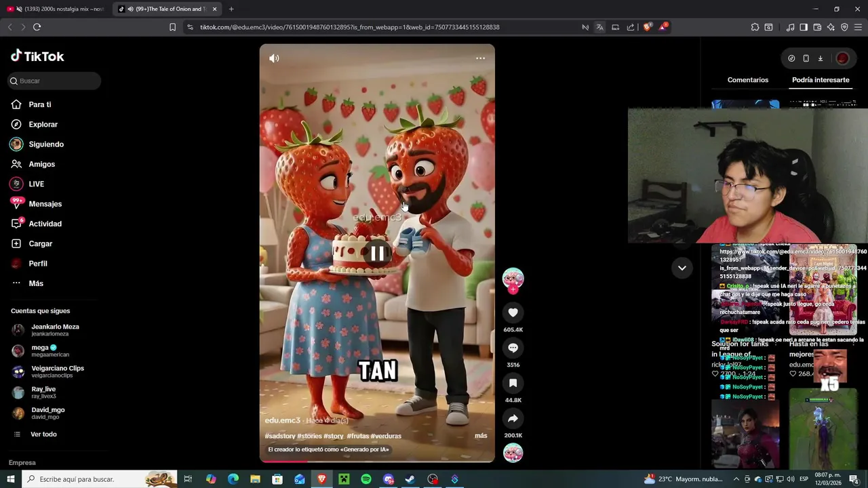Open the profile avatar in top pill
This screenshot has width=868, height=488.
[842, 58]
